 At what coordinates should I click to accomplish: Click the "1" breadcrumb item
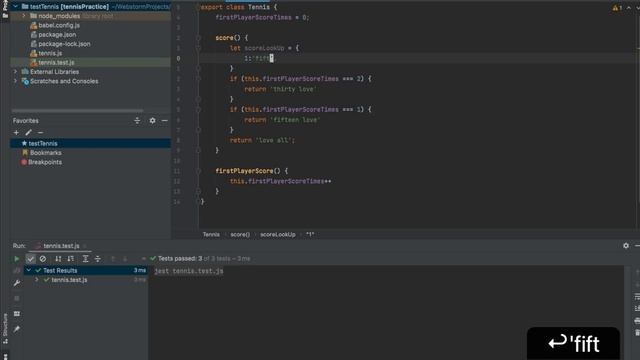310,234
